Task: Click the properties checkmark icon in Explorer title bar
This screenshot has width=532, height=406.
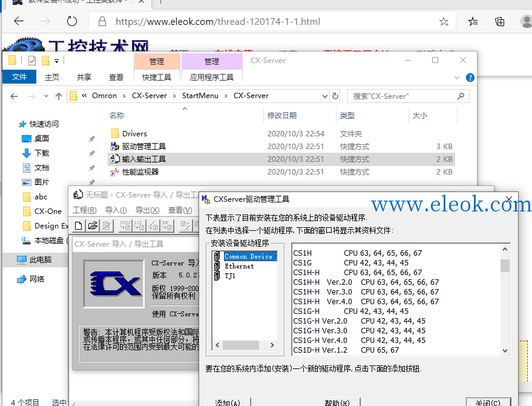Action: click(x=32, y=61)
